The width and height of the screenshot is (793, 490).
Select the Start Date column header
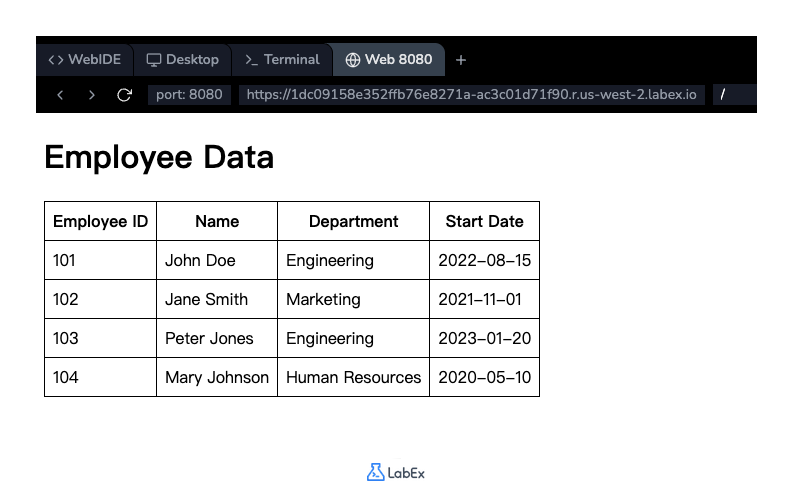point(484,221)
